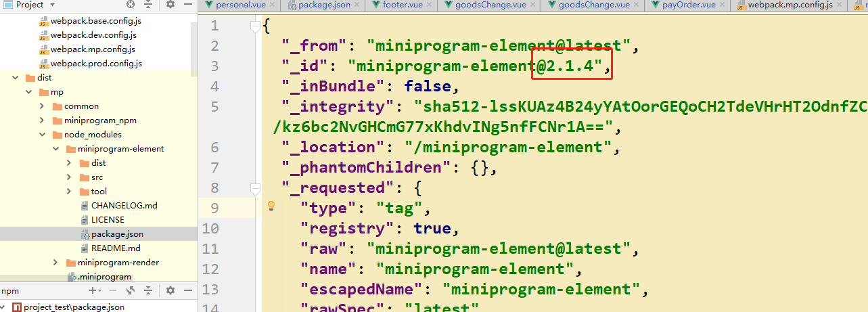Switch to the payOrder.vue tab
The width and height of the screenshot is (868, 312).
coord(689,5)
